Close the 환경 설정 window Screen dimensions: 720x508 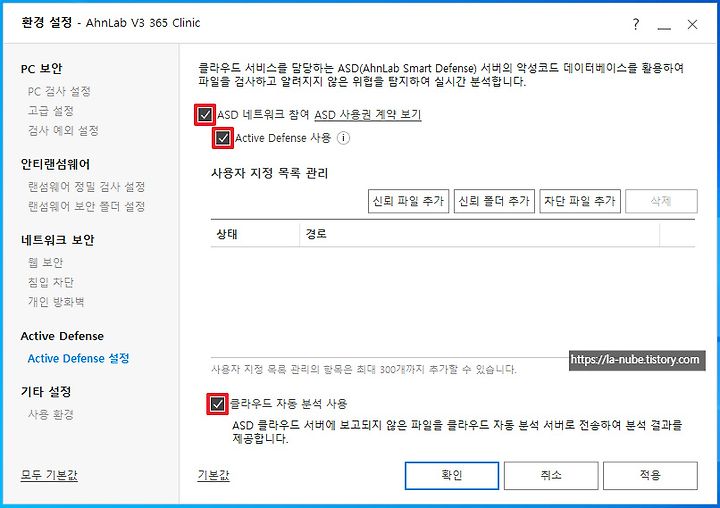[x=692, y=24]
